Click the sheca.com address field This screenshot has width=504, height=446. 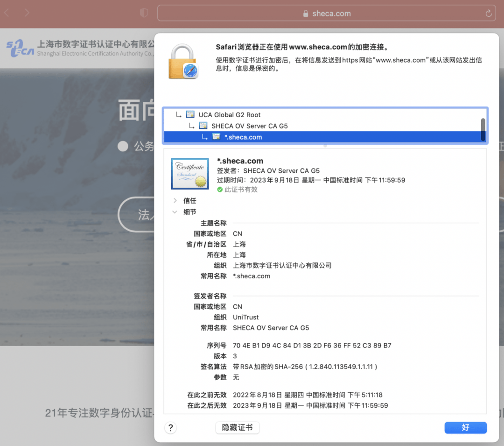click(x=326, y=13)
